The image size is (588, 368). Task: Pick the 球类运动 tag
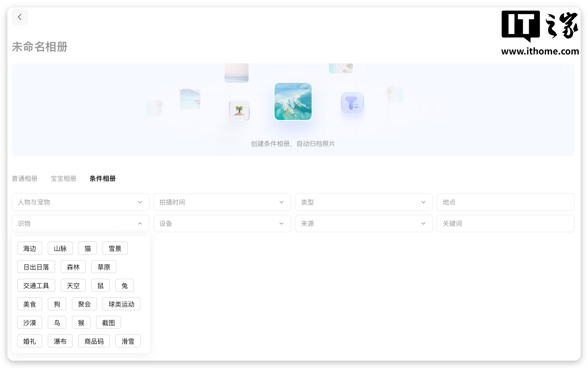(121, 304)
